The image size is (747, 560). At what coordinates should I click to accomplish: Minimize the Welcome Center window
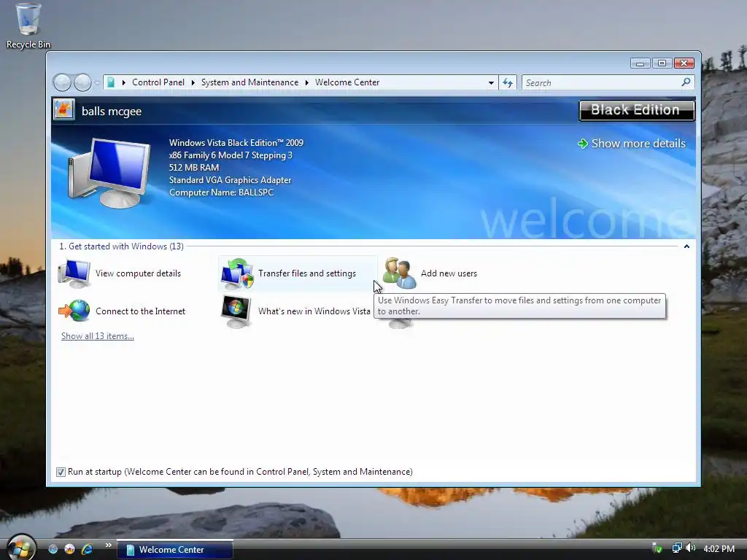640,63
